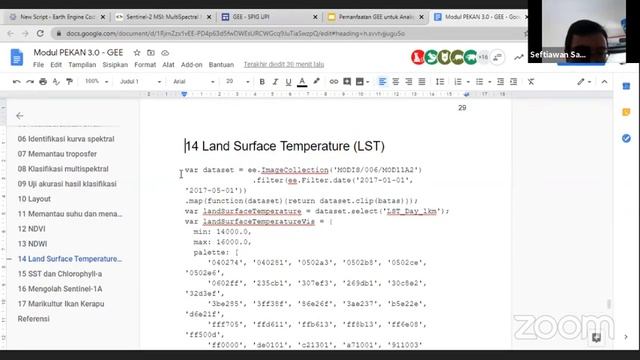Open the Sisipkan menu

pos(115,64)
